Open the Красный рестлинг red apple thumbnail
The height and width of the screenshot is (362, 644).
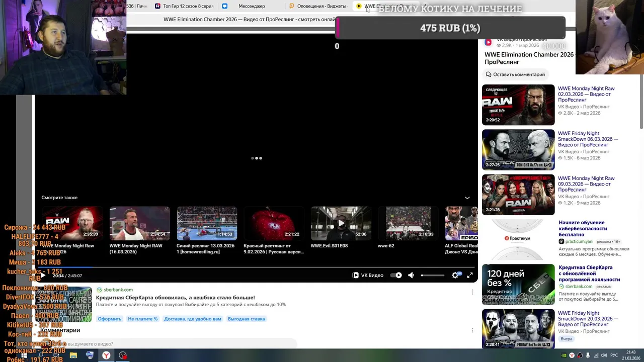click(274, 223)
